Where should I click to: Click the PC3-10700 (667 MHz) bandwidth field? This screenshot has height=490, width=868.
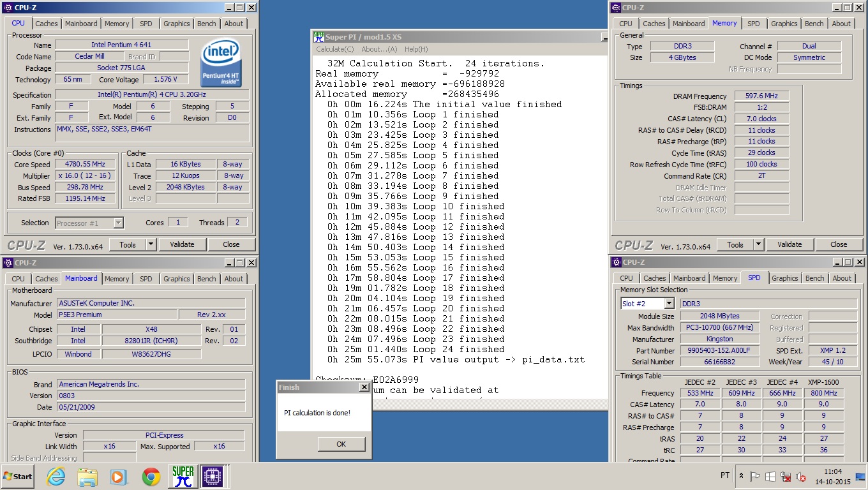[x=720, y=327]
